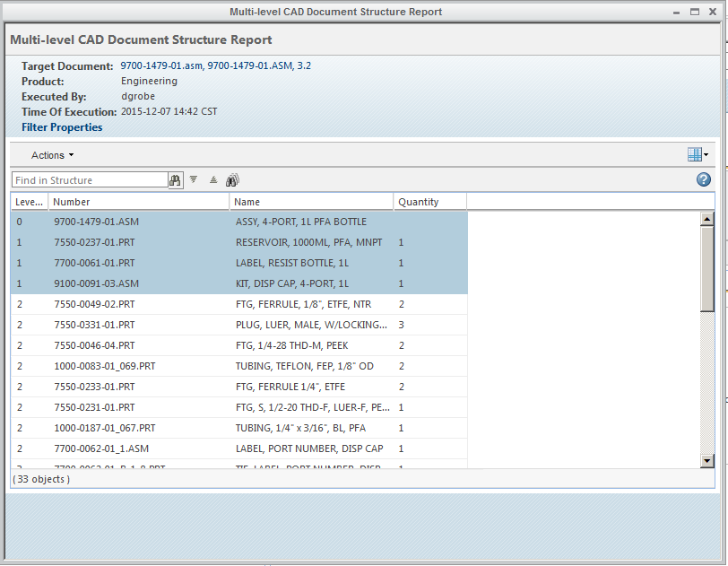Sort by the Number column header

(139, 202)
